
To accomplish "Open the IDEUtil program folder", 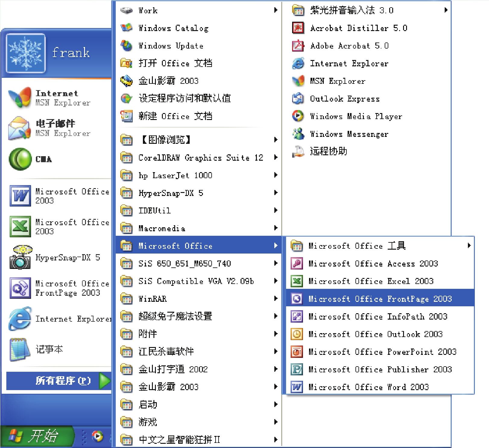I will (x=199, y=210).
